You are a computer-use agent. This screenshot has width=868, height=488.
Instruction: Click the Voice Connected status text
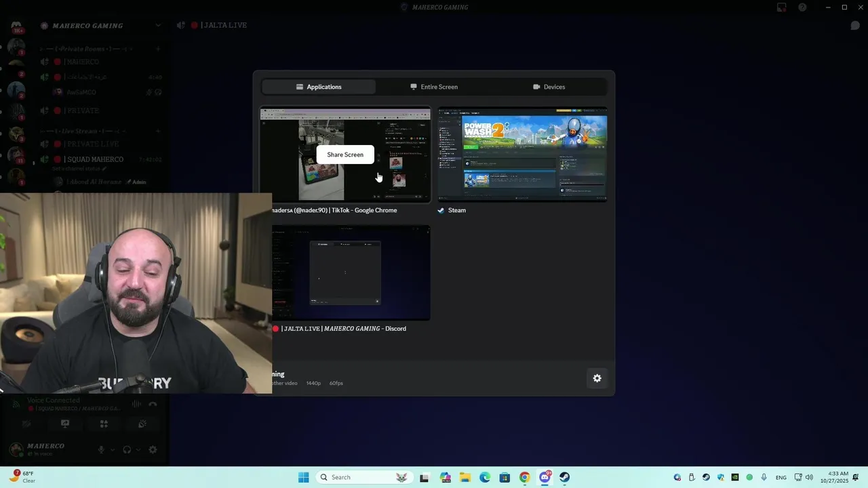[53, 400]
